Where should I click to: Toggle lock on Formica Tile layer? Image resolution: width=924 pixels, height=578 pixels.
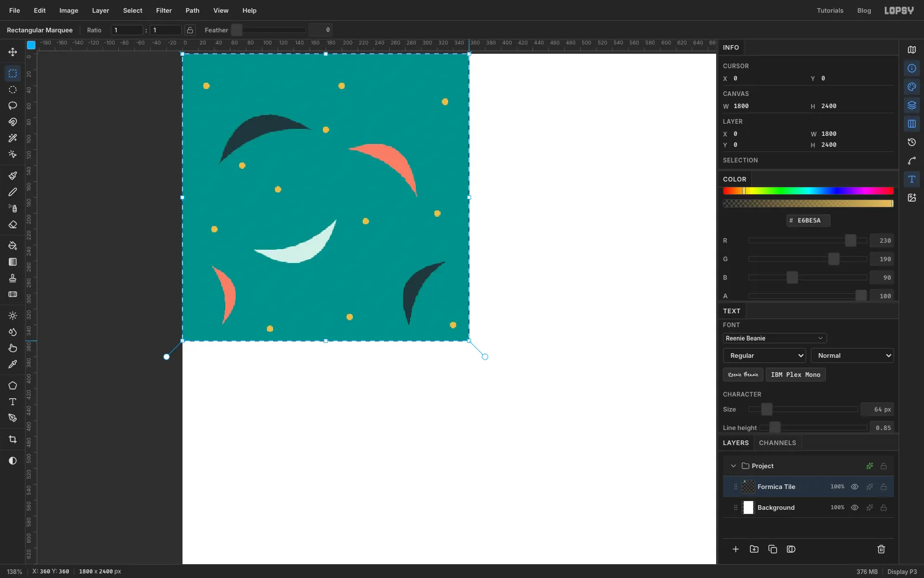pyautogui.click(x=884, y=487)
